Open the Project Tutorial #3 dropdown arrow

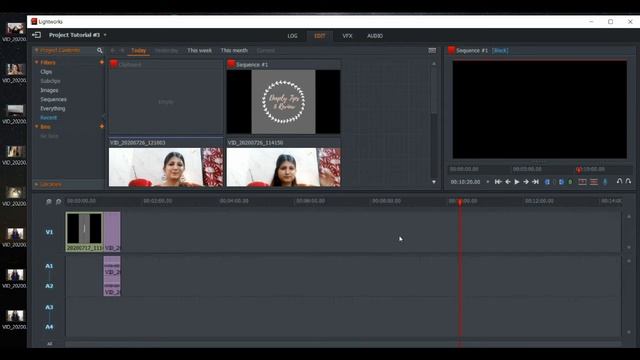point(105,35)
